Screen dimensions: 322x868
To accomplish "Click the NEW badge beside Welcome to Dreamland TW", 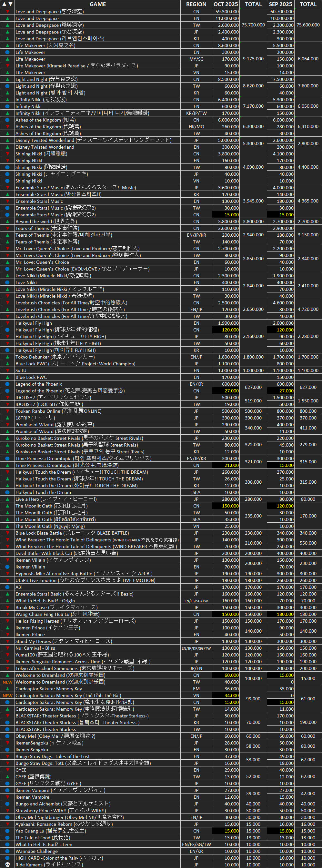I will (x=7, y=682).
